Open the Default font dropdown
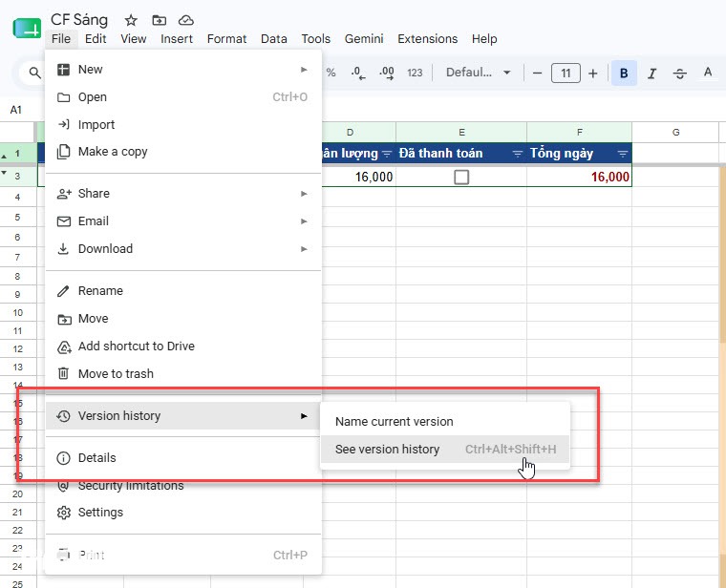Image resolution: width=726 pixels, height=588 pixels. 478,73
